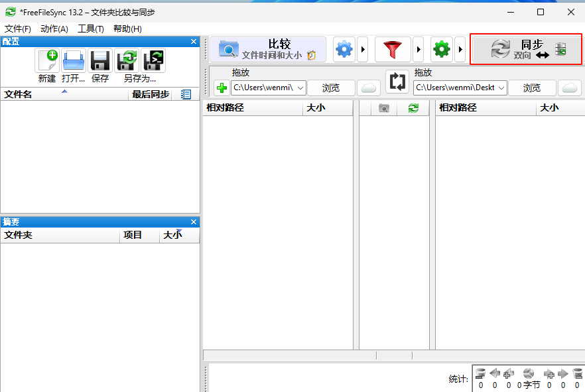This screenshot has width=585, height=392.
Task: Open left folder path dropdown
Action: coord(300,88)
